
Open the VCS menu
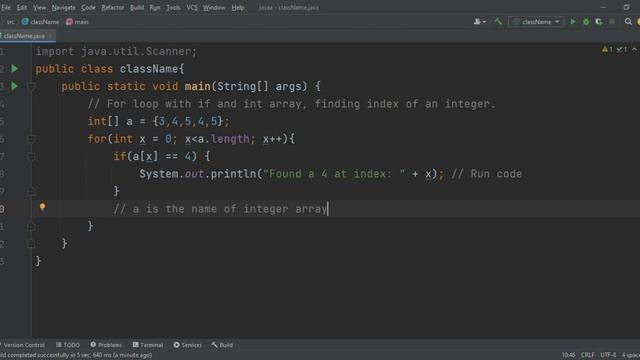192,7
